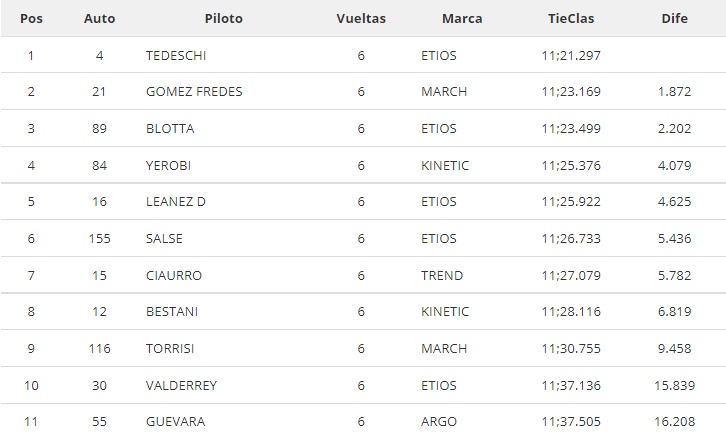Select pilot name TEDESCHI

[x=176, y=56]
